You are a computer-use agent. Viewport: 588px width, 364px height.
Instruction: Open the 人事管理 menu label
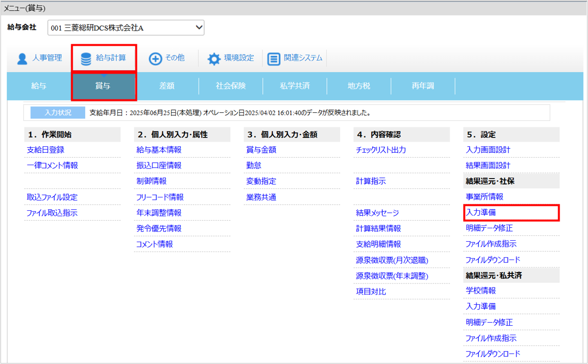[47, 58]
